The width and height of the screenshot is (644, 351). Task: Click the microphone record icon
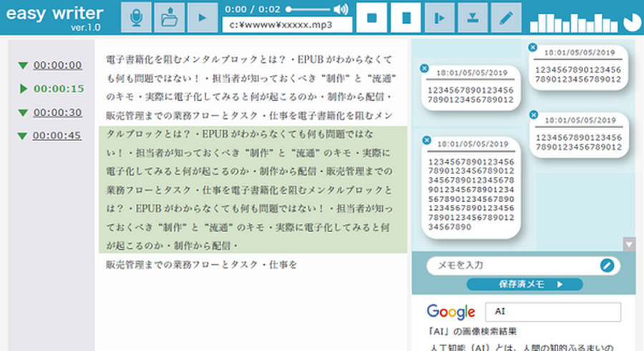click(x=136, y=17)
